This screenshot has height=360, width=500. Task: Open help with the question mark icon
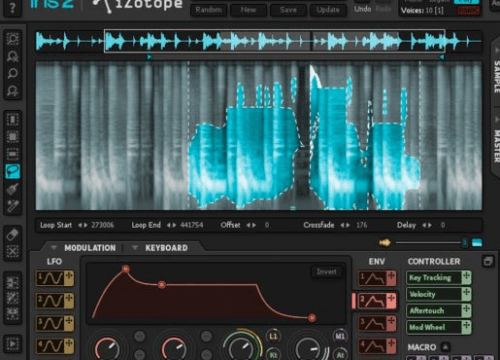point(12,7)
